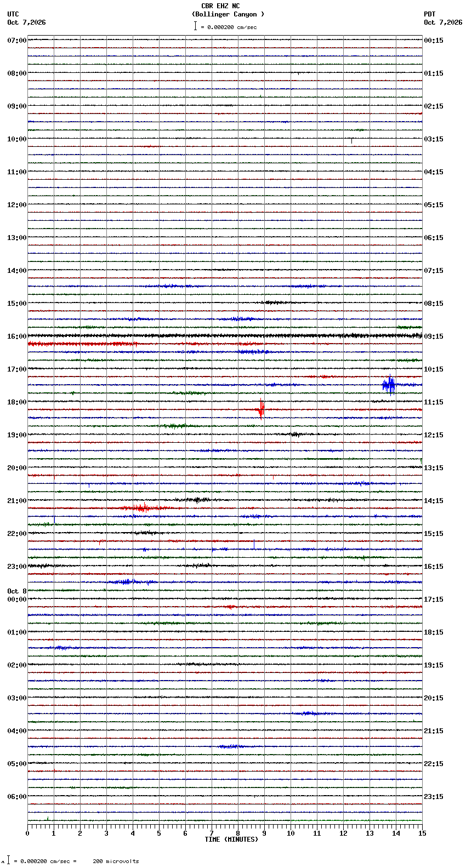Click the noisy black 16:00 trace
This screenshot has width=466, height=868.
[225, 335]
